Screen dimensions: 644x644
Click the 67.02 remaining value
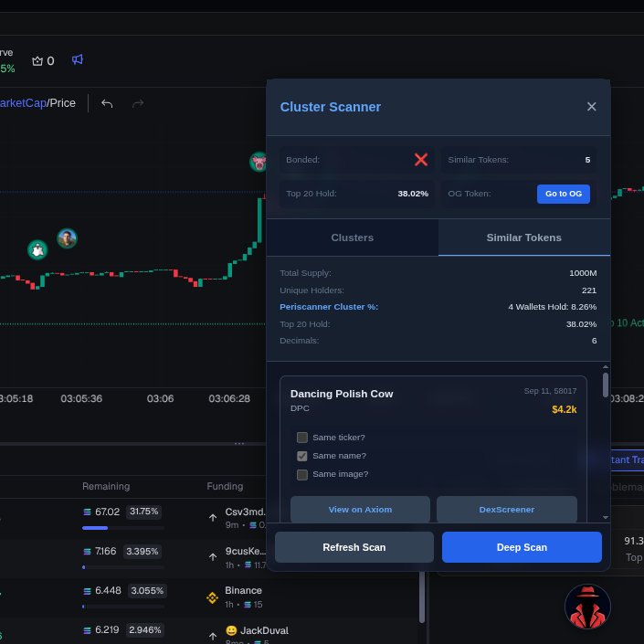pos(107,512)
